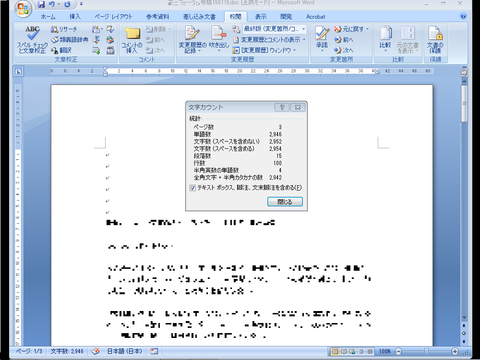Screen dimensions: 480x360
Task: Click ページ: 1/3 in status bar
Action: coord(29,351)
